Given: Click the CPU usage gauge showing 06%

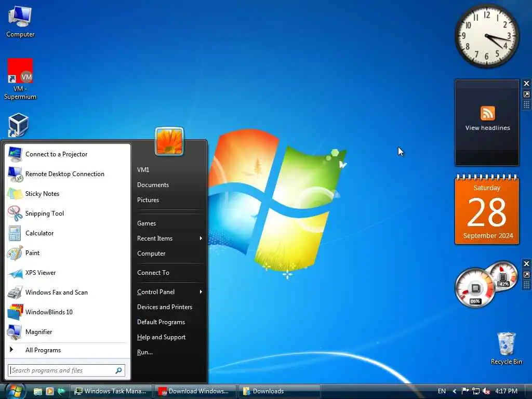Looking at the screenshot, I should [475, 288].
